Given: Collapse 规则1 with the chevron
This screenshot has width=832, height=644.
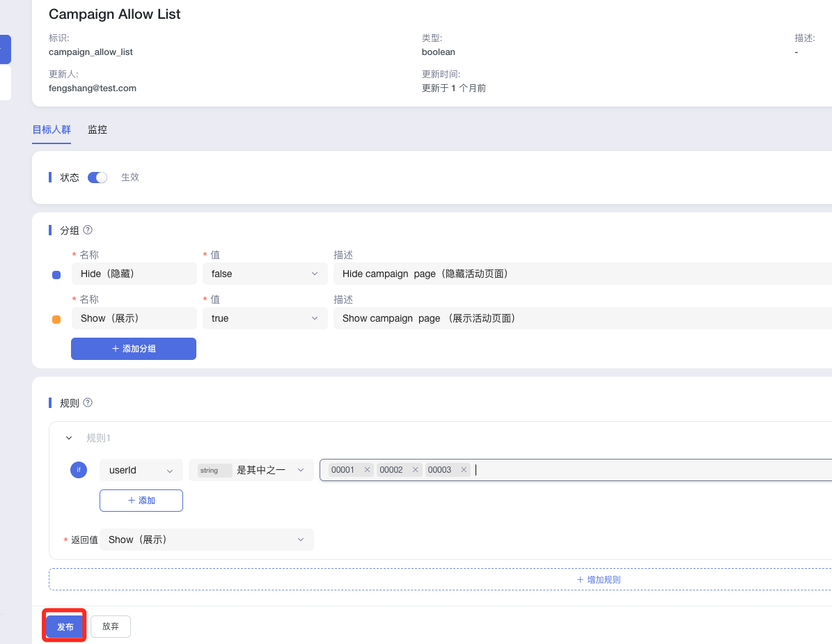Looking at the screenshot, I should tap(69, 438).
